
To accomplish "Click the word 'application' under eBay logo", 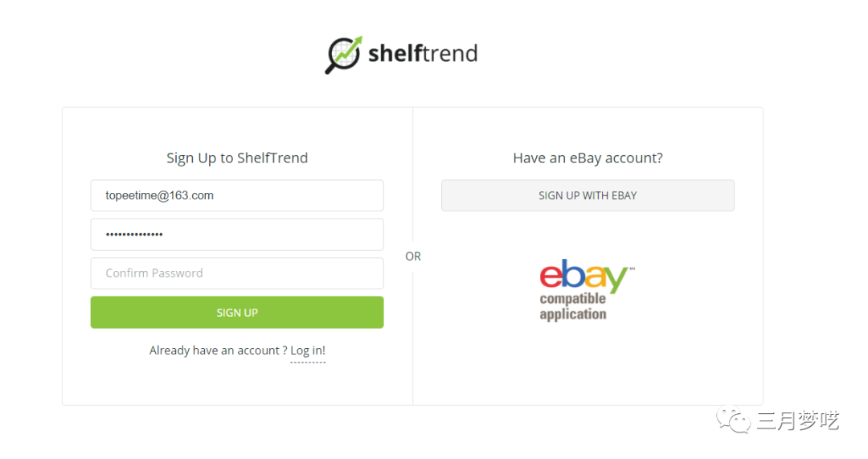I will point(573,314).
